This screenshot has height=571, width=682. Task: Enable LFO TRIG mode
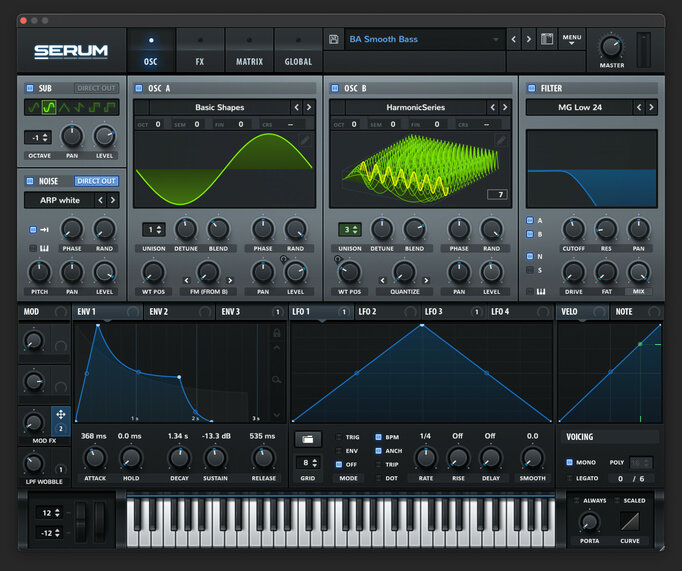coord(339,437)
